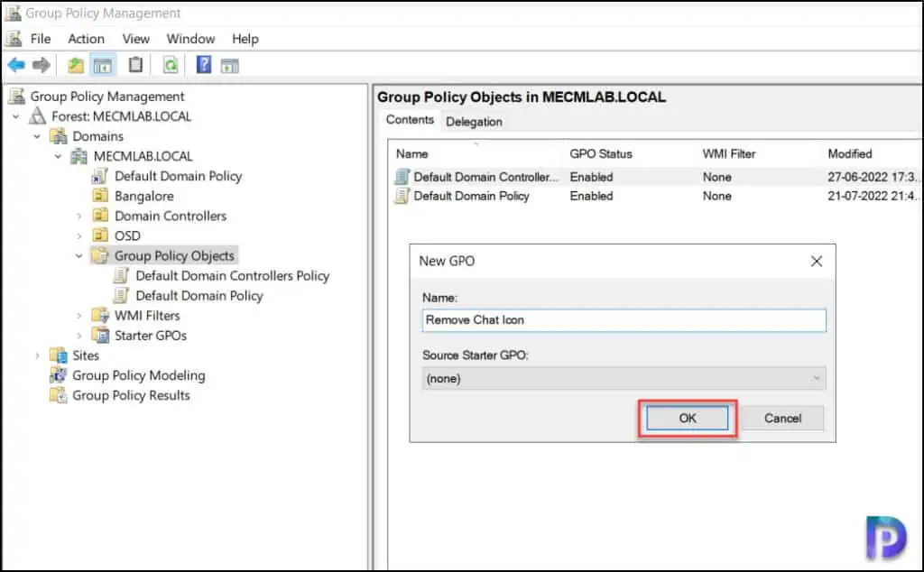Image resolution: width=924 pixels, height=572 pixels.
Task: Click the Forest MECMLAB.LOCAL tree icon
Action: pos(38,116)
